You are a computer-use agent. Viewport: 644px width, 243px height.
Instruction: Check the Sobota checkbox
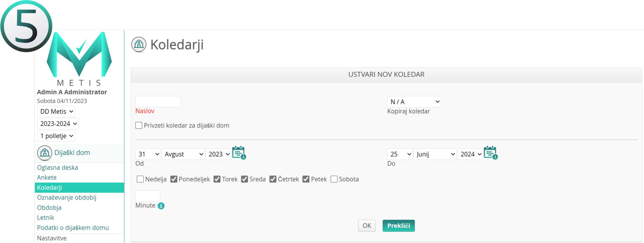[334, 179]
